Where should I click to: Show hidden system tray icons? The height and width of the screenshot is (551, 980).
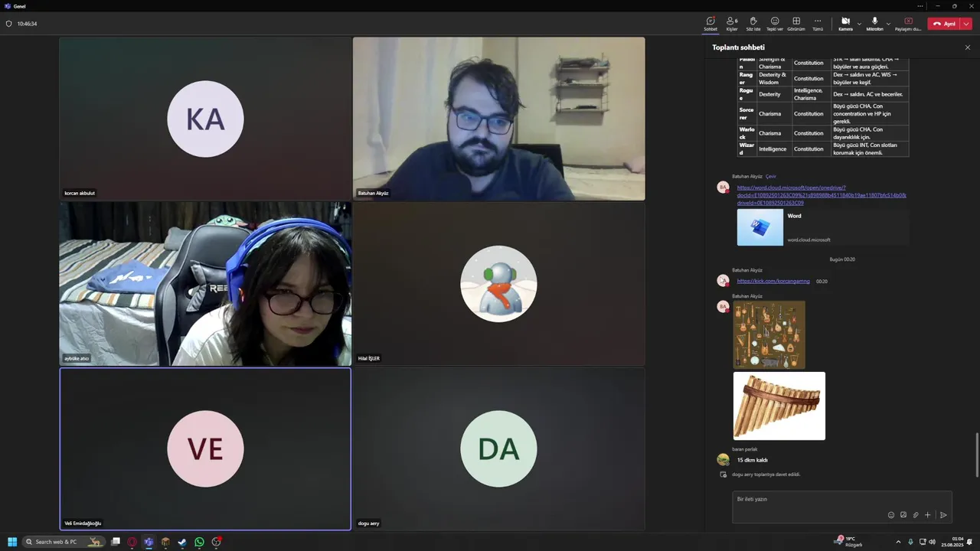pos(899,542)
